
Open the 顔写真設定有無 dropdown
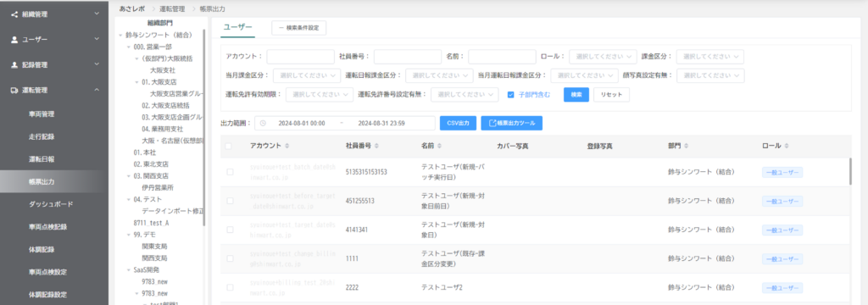(710, 75)
